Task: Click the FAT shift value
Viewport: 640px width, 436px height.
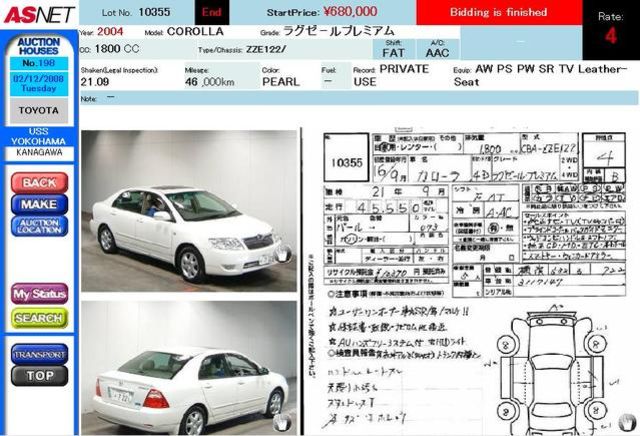Action: coord(393,53)
